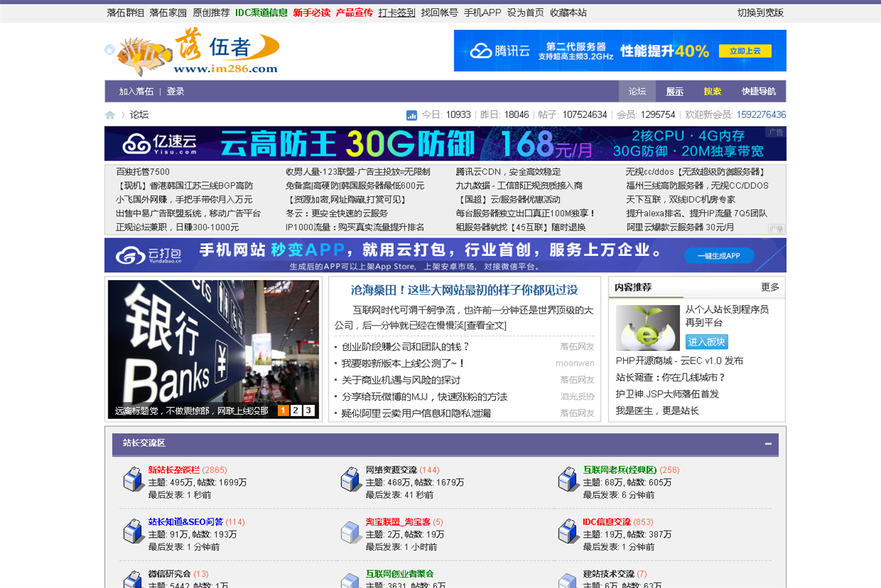Open ad link 百独托管7500
This screenshot has width=881, height=588.
click(x=143, y=172)
